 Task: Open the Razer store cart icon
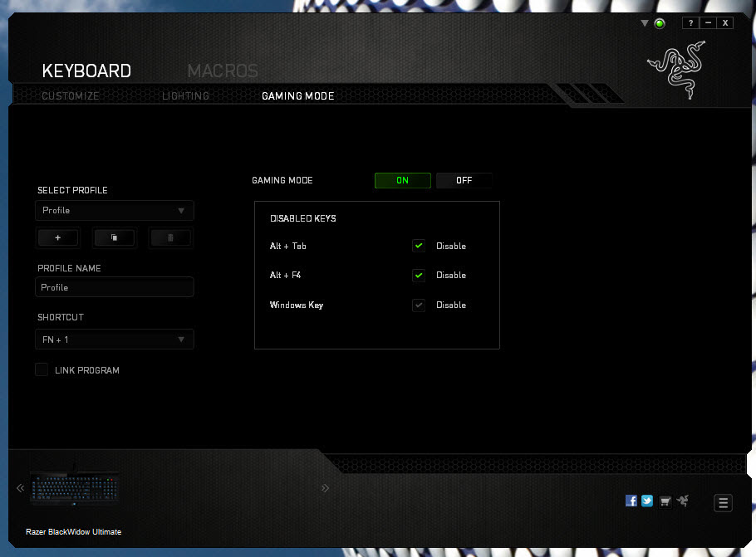click(665, 501)
